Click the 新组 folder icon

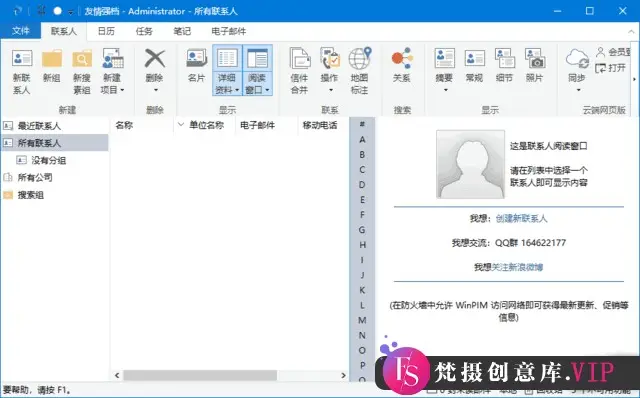coord(52,59)
